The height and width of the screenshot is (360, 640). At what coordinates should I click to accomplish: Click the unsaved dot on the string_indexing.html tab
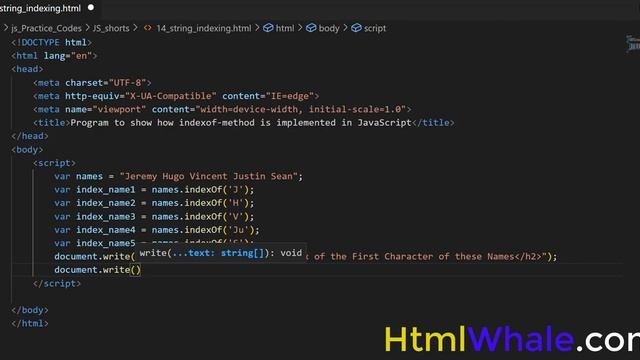[x=91, y=8]
